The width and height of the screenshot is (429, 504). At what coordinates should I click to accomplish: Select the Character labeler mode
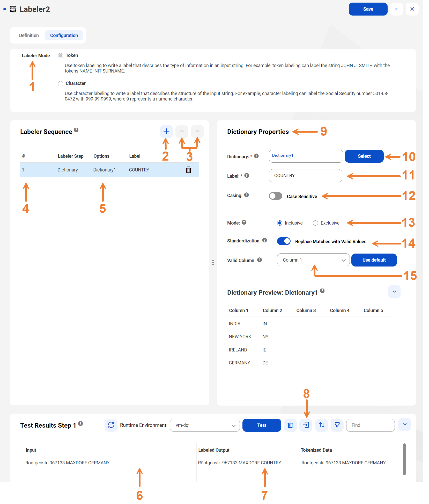(61, 83)
